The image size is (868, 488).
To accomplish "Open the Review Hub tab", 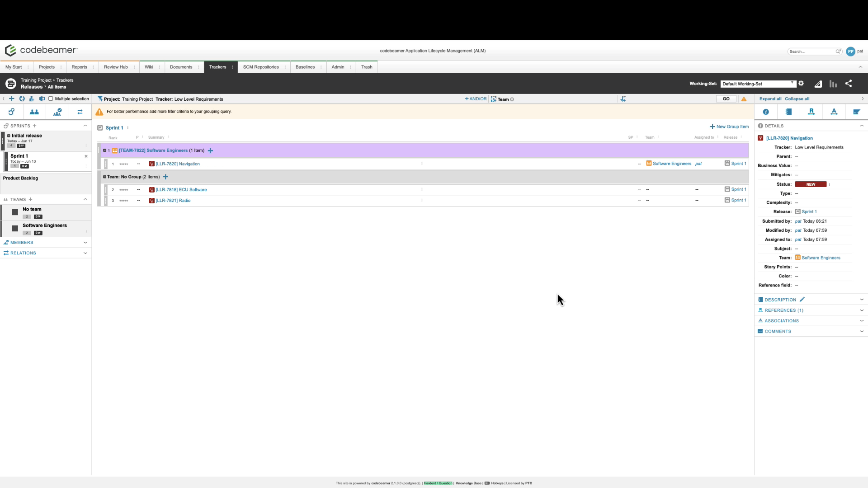I will [116, 67].
